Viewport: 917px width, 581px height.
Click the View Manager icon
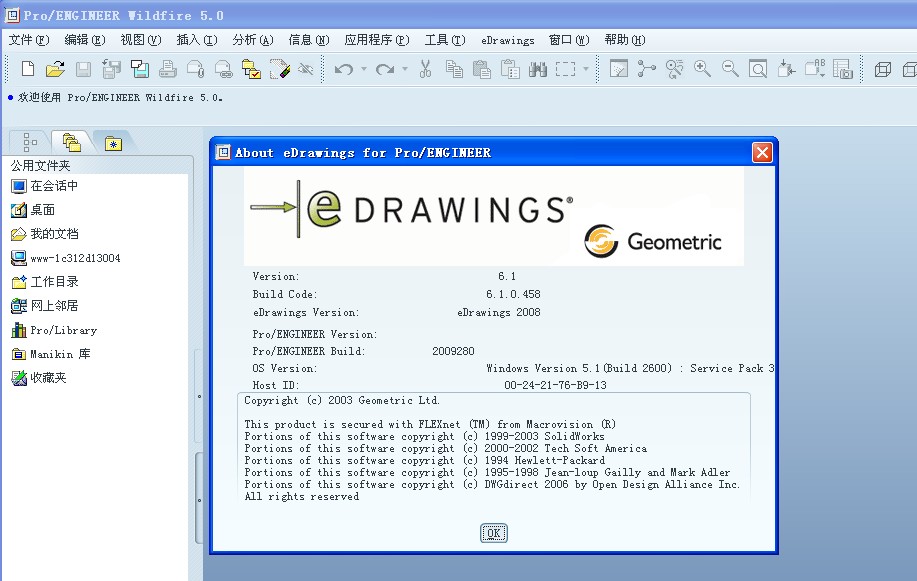point(843,69)
